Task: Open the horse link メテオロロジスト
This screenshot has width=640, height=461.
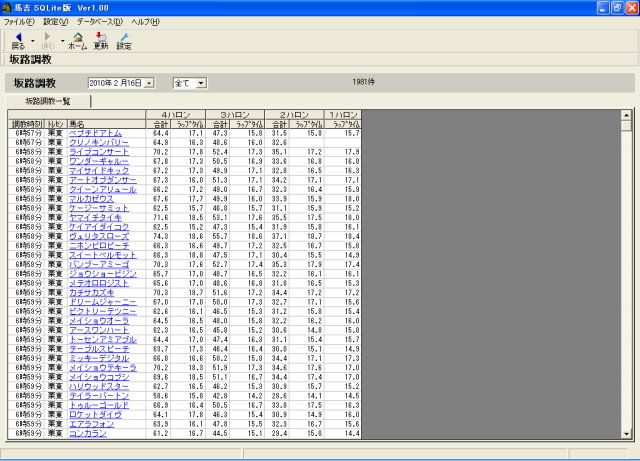Action: tap(99, 283)
